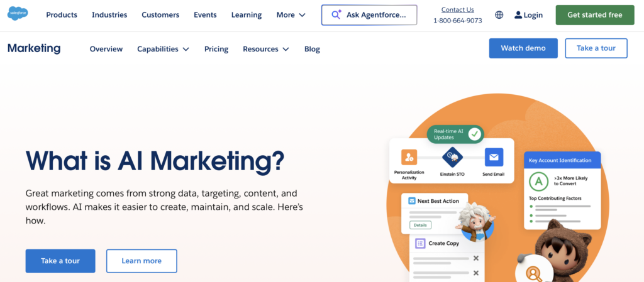Click the Real-time AI Updates badge text
644x282 pixels.
448,134
